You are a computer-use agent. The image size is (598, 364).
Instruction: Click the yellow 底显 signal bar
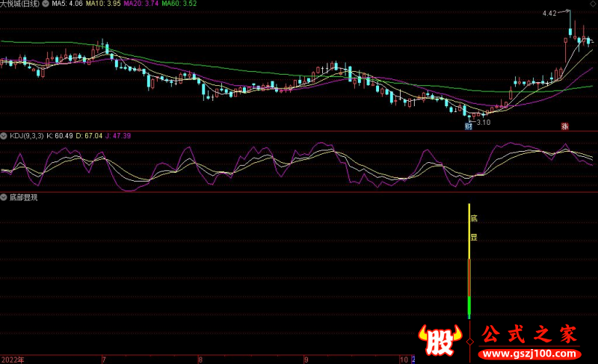click(x=469, y=230)
